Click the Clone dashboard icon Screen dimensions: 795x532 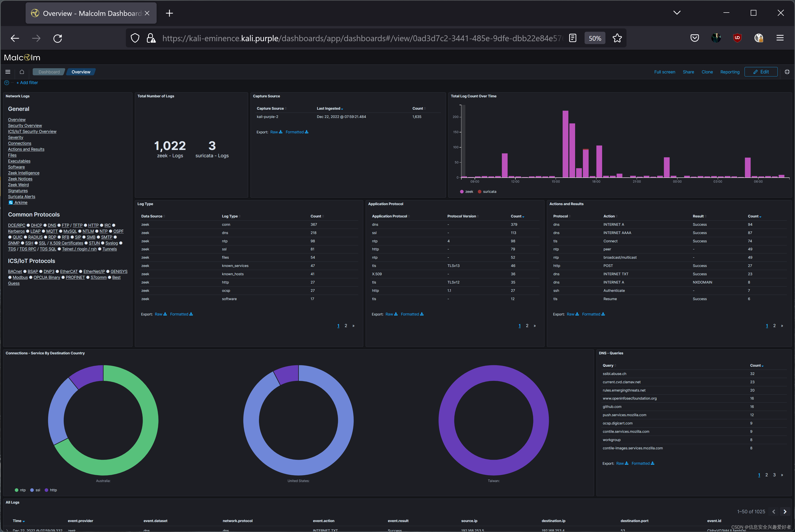[x=707, y=71]
